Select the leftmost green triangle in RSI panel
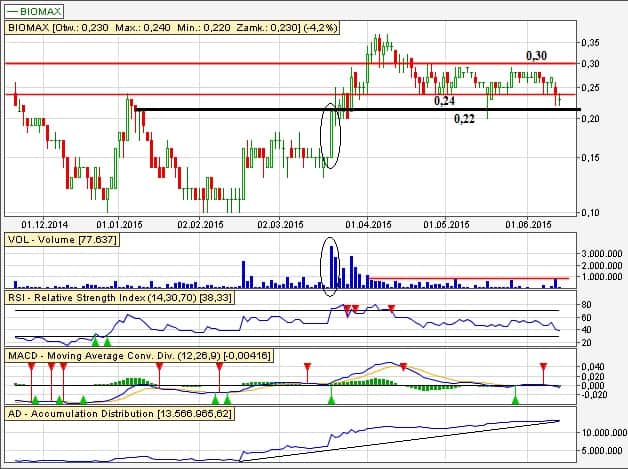Viewport: 628px width, 469px height. pos(95,342)
